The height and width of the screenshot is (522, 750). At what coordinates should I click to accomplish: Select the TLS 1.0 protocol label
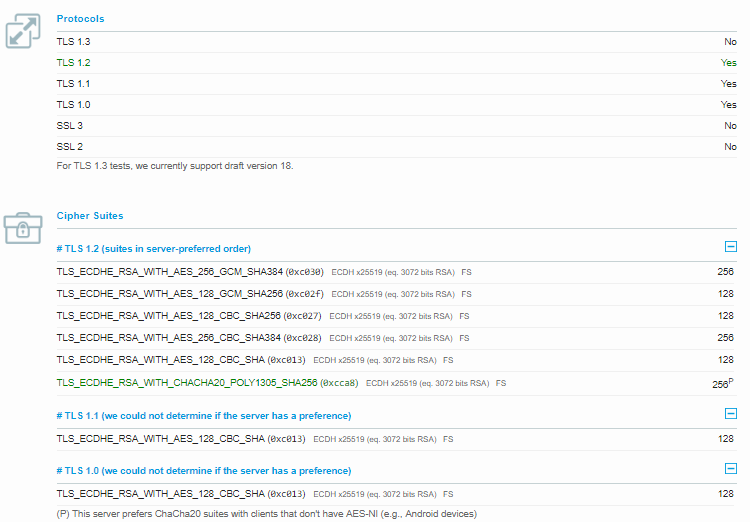coord(73,105)
